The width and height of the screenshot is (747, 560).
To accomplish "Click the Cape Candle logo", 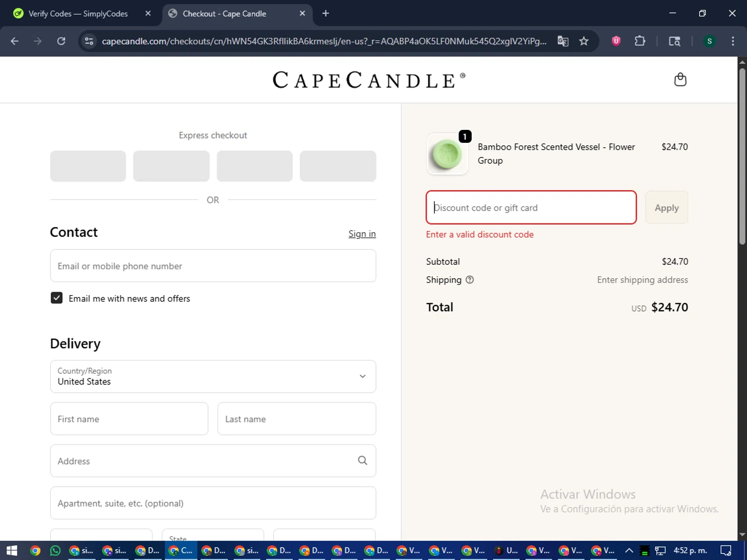I will (369, 80).
